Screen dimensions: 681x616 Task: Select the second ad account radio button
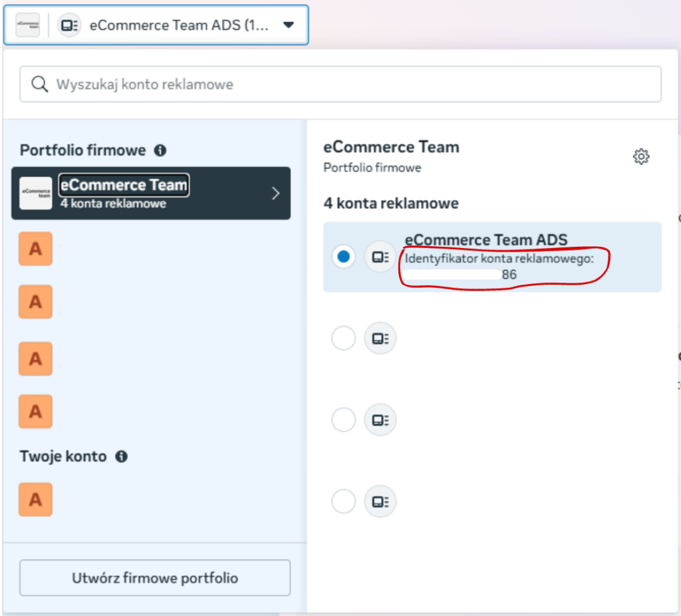tap(343, 339)
